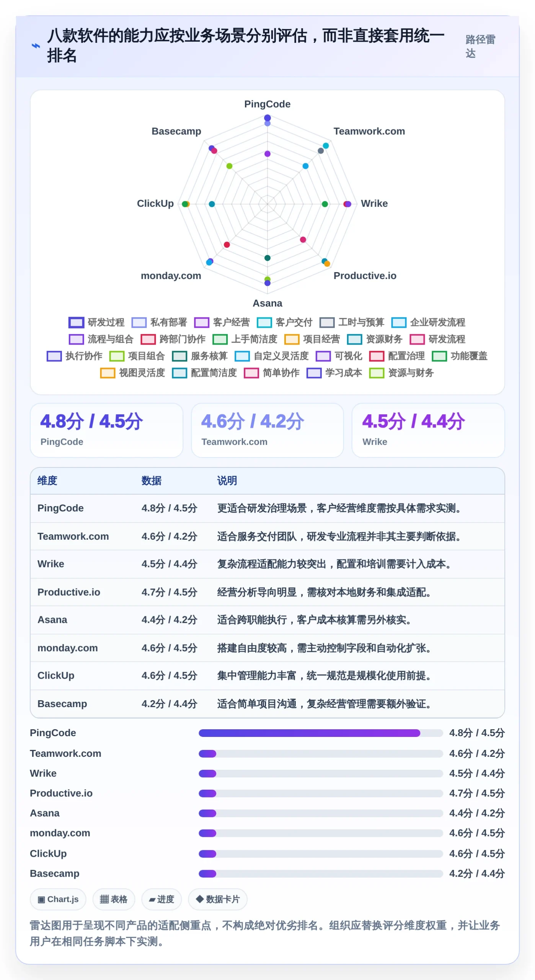Viewport: 535px width, 980px height.
Task: Click the 可视化 legend swatch
Action: tap(323, 356)
